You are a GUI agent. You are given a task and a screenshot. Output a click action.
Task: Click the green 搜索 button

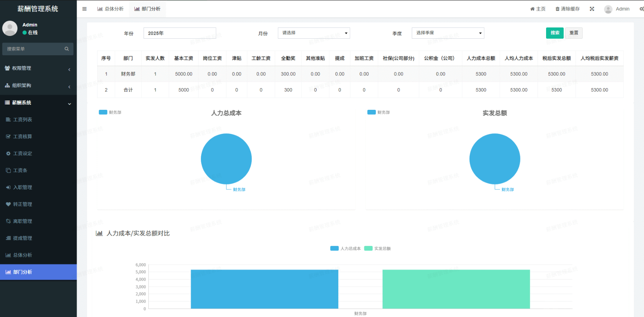(555, 33)
